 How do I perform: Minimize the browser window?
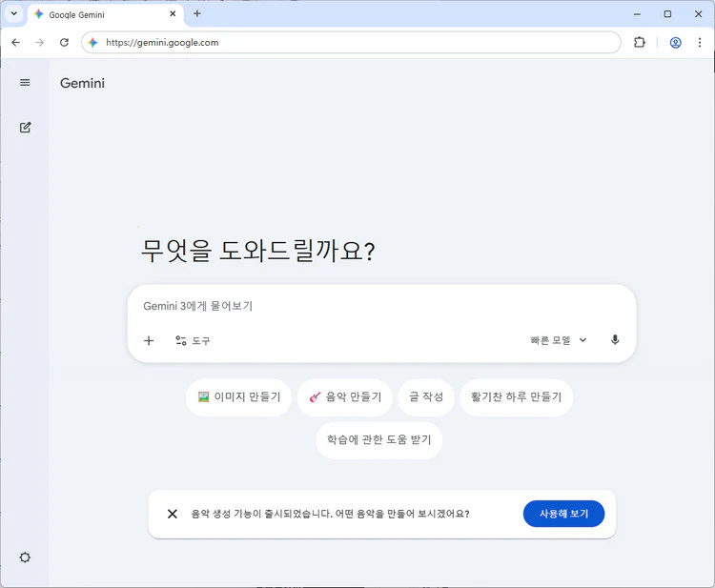pyautogui.click(x=637, y=14)
